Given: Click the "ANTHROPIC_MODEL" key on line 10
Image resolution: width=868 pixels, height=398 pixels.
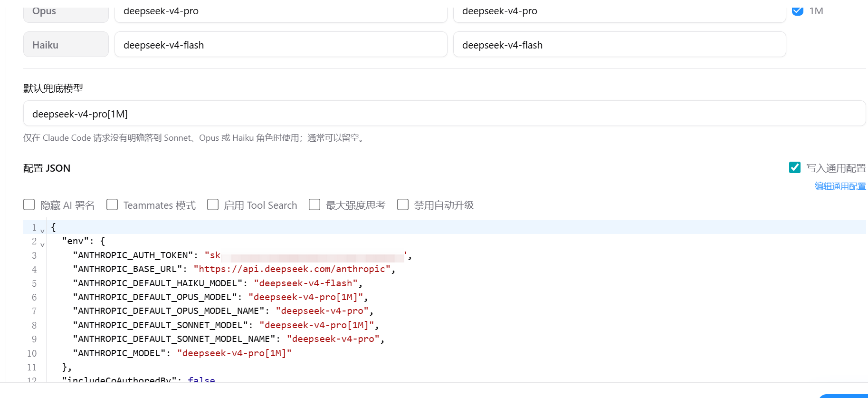Looking at the screenshot, I should click(x=119, y=353).
